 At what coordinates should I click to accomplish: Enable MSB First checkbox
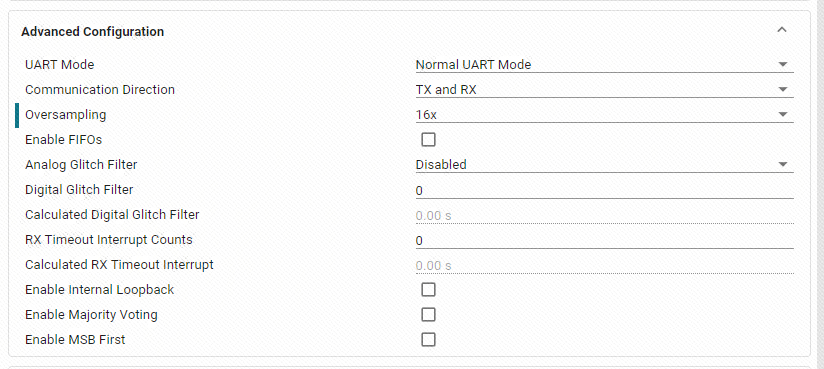(x=428, y=340)
